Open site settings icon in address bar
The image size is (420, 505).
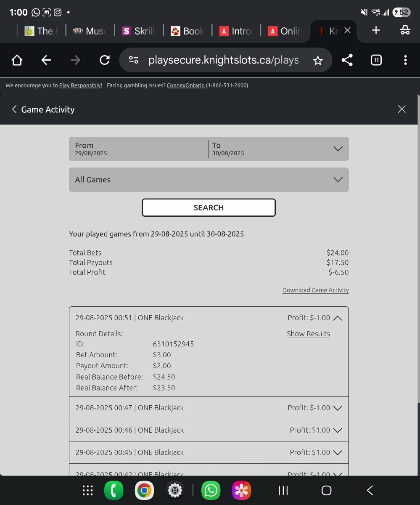point(134,60)
